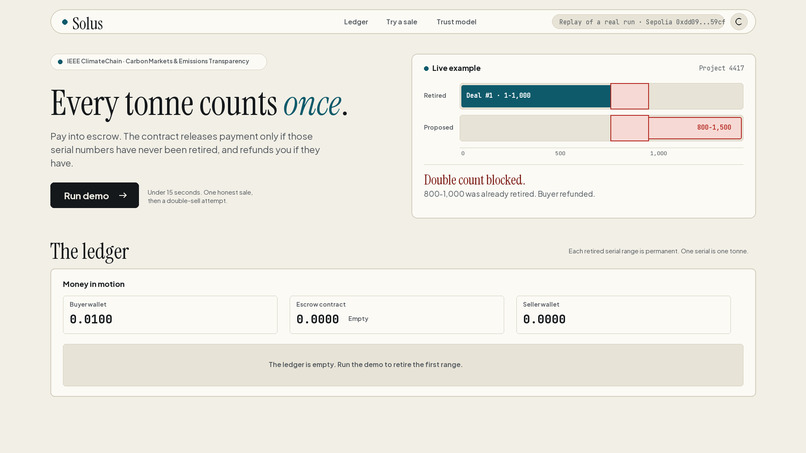Select the Escrow contract card

tap(397, 315)
